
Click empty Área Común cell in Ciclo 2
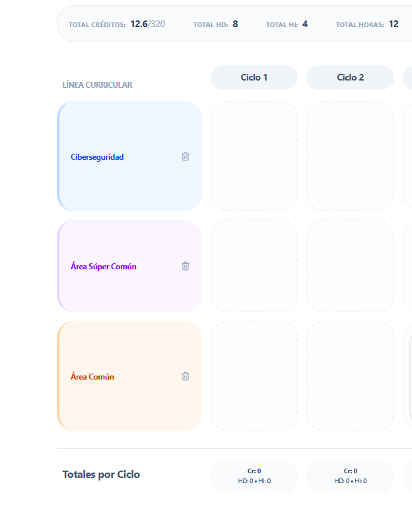350,376
